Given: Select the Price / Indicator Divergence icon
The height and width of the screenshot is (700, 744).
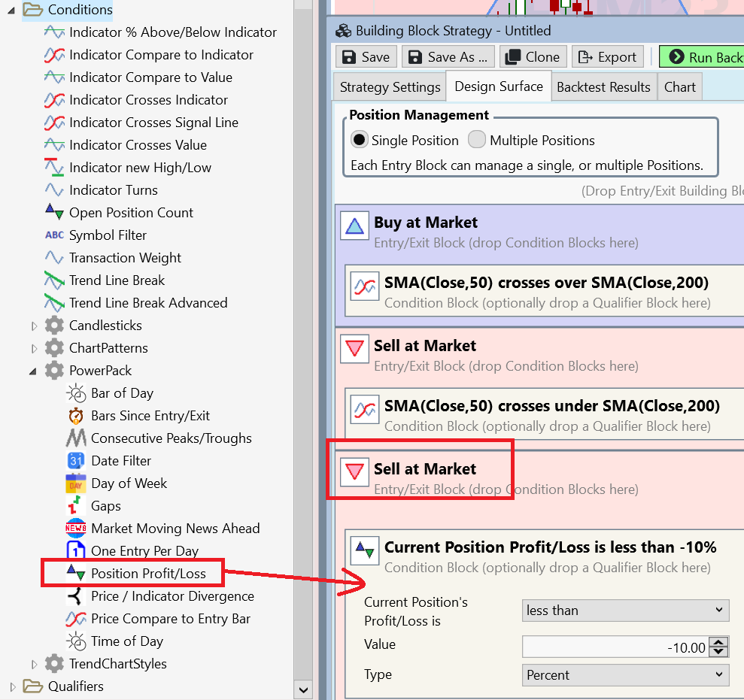Looking at the screenshot, I should pyautogui.click(x=76, y=596).
